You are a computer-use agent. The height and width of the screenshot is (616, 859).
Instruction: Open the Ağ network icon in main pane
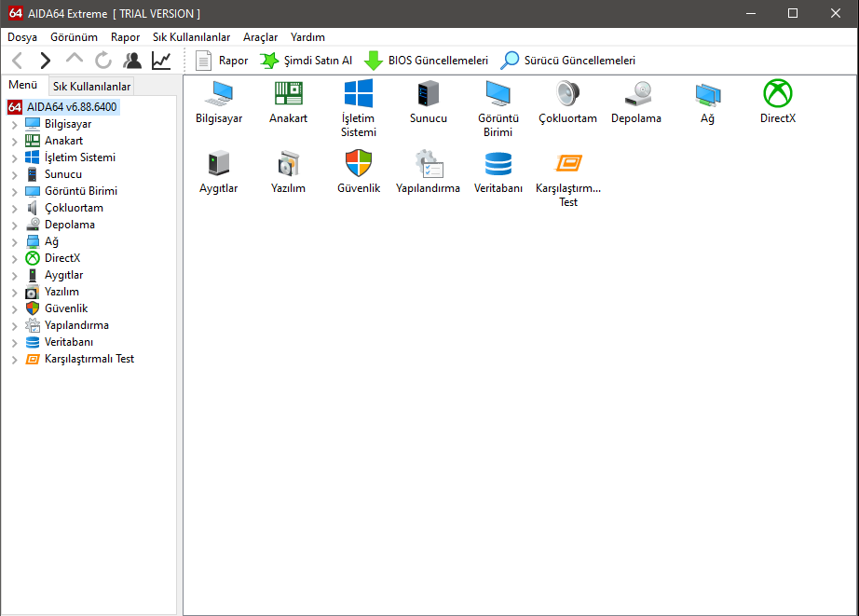707,102
